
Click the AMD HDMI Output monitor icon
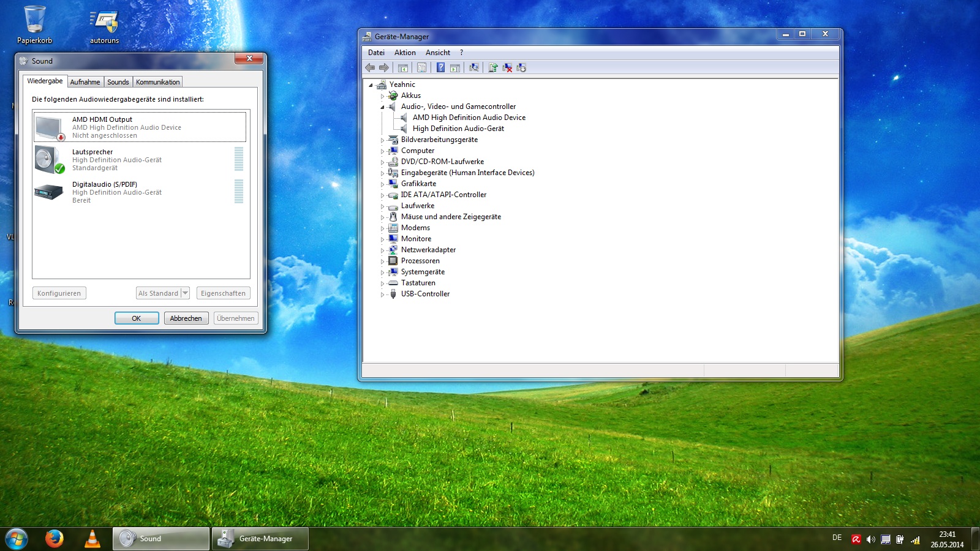(x=50, y=127)
